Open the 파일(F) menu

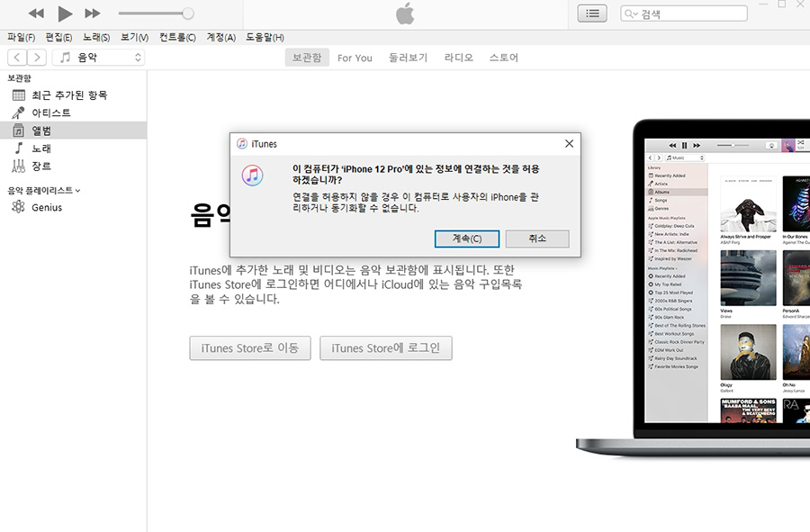(x=22, y=37)
